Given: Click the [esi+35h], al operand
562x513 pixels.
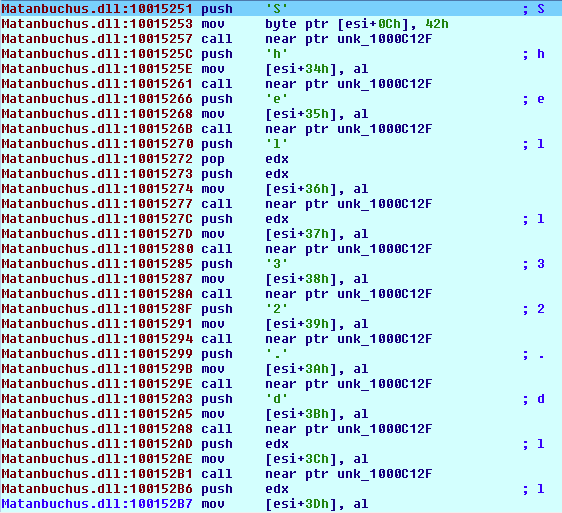Looking at the screenshot, I should click(x=316, y=114).
